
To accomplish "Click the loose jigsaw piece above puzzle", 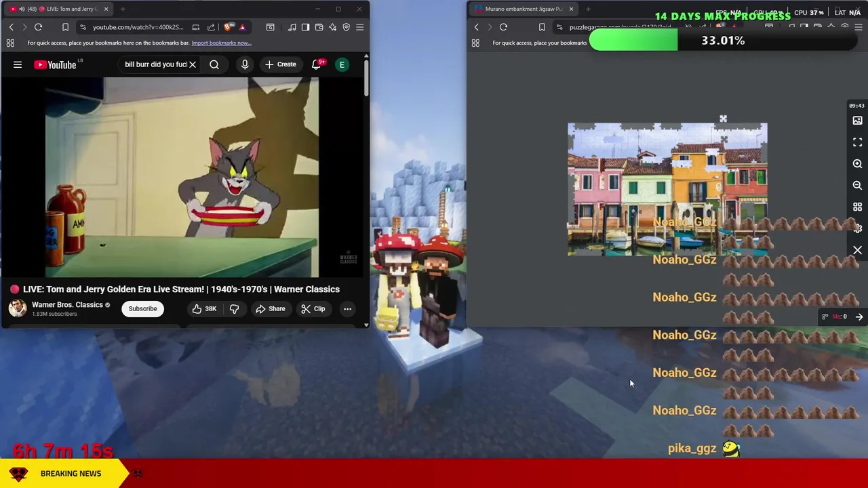I will (723, 119).
